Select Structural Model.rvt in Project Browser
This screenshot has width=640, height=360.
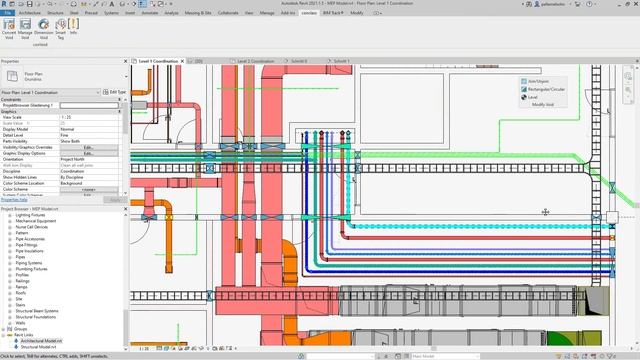point(38,347)
